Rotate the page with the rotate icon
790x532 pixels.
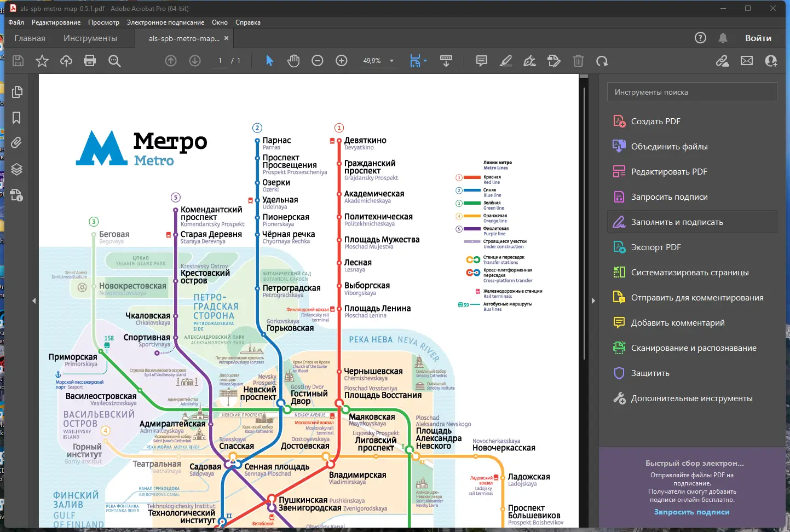point(602,61)
